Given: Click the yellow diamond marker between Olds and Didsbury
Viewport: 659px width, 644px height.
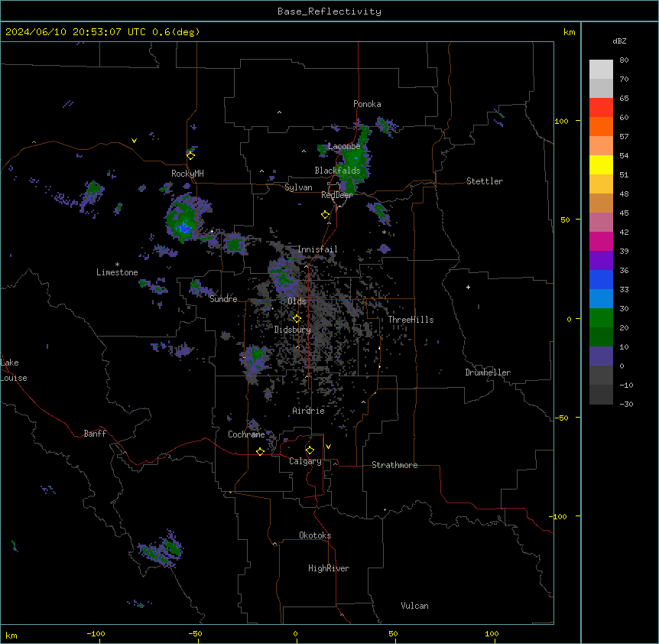Looking at the screenshot, I should click(x=297, y=318).
